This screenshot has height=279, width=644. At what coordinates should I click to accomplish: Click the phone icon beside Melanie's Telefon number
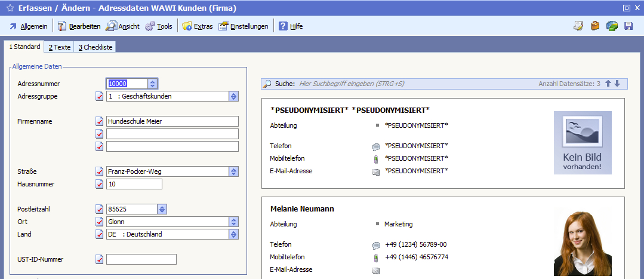[376, 245]
